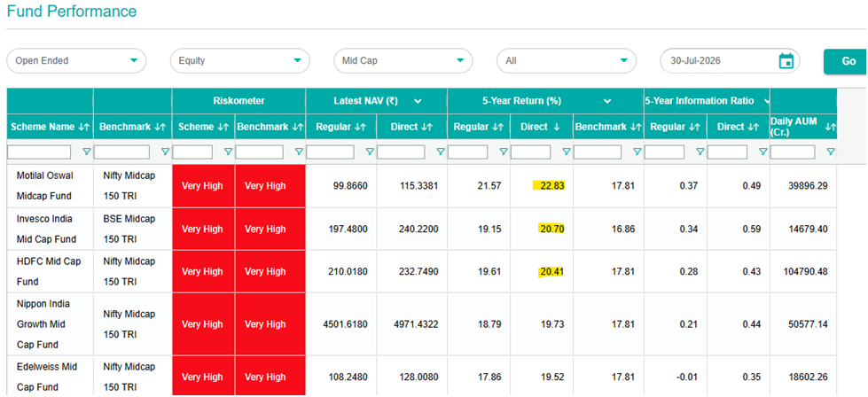Click the 30-Jul-2026 date field

coord(730,61)
